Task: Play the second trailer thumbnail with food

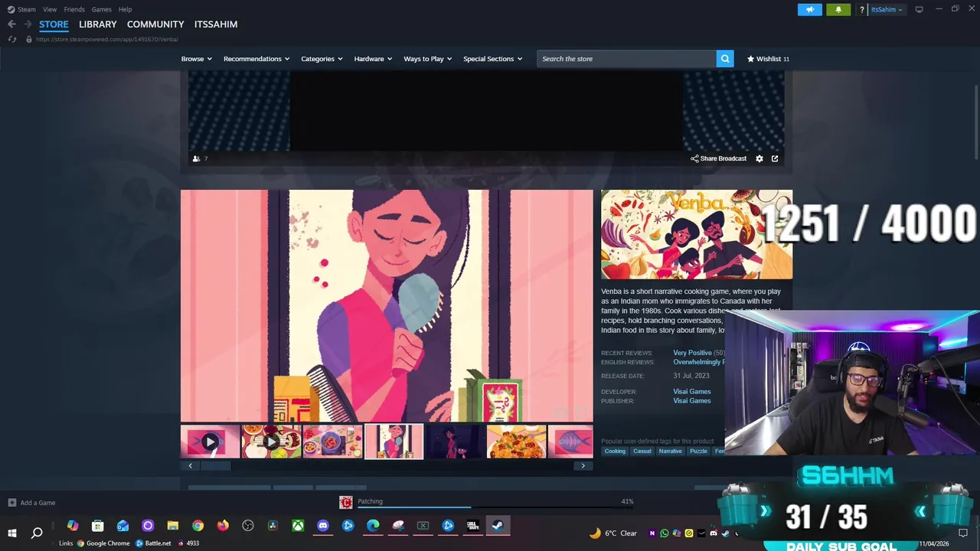Action: pos(271,442)
